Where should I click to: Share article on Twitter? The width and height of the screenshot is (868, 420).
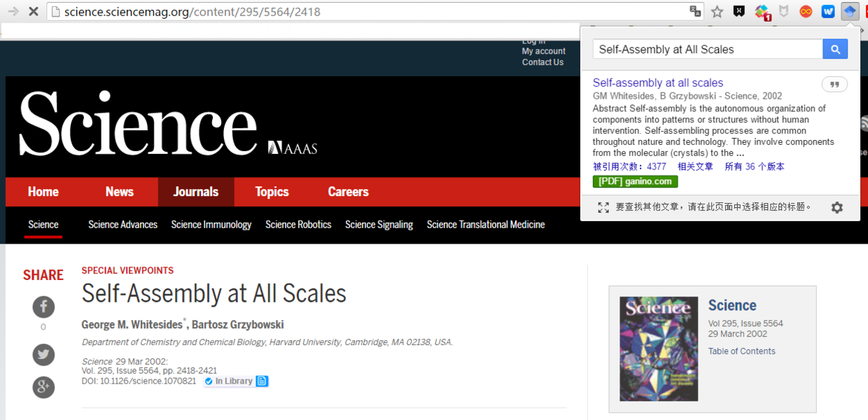[x=43, y=354]
